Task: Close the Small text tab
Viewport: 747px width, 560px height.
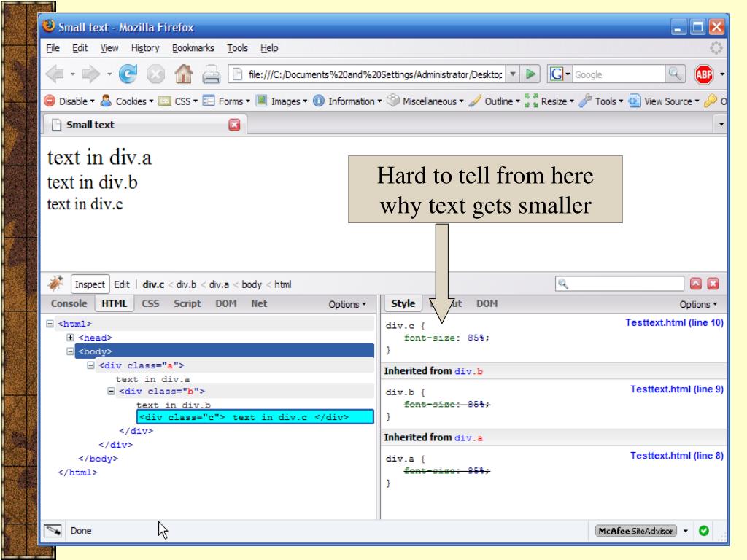Action: click(234, 125)
